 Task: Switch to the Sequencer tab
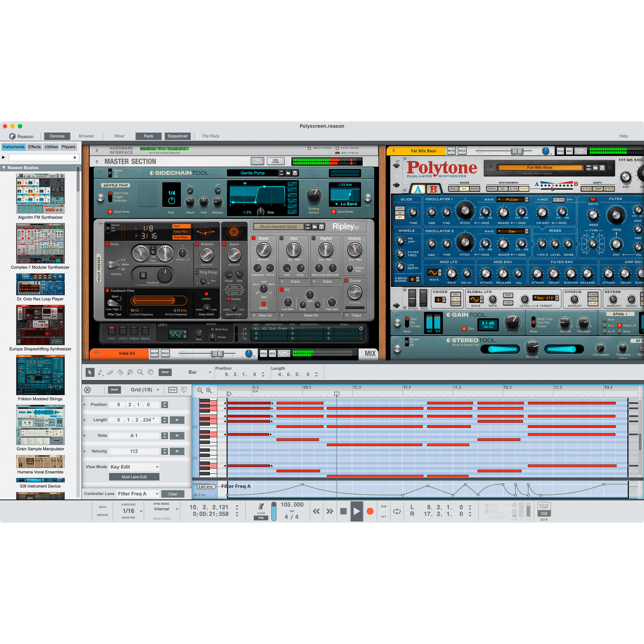click(178, 136)
